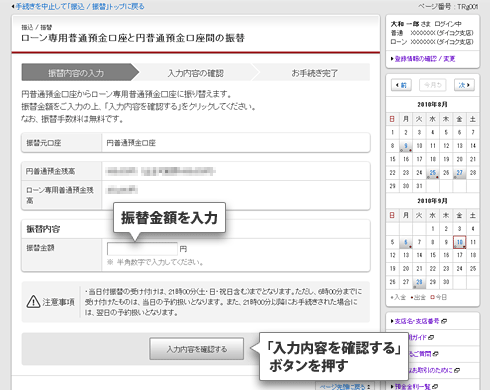Image resolution: width=490 pixels, height=390 pixels.
Task: Click the 振替金額 amount input field
Action: click(x=142, y=249)
